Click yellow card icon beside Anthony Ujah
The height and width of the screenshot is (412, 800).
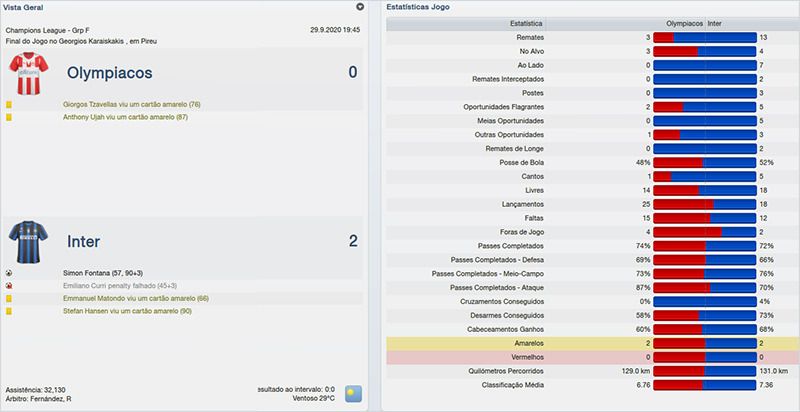tap(9, 117)
